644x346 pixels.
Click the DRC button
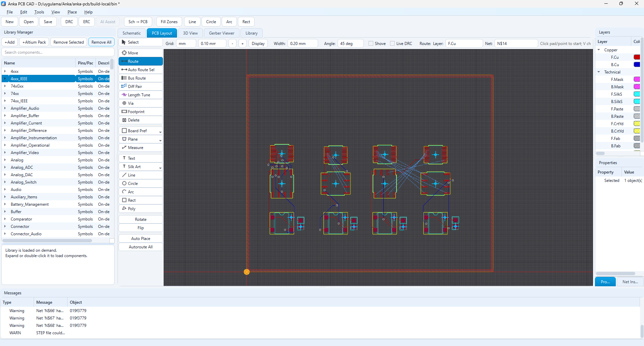coord(69,22)
